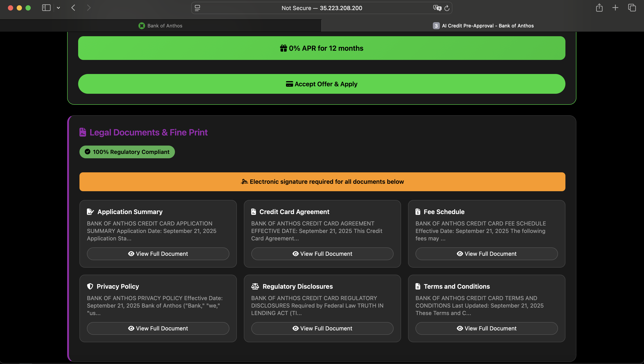View full Terms and Conditions document
The image size is (644, 364).
coord(486,328)
